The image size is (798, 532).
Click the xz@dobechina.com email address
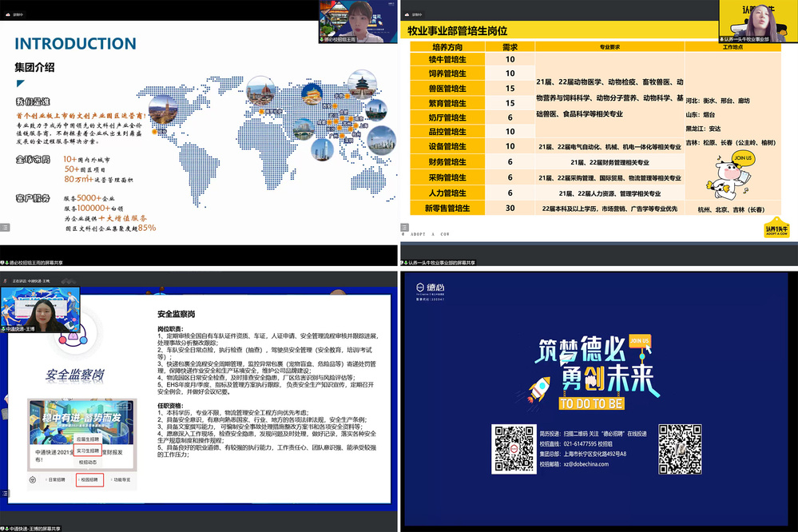[x=585, y=463]
